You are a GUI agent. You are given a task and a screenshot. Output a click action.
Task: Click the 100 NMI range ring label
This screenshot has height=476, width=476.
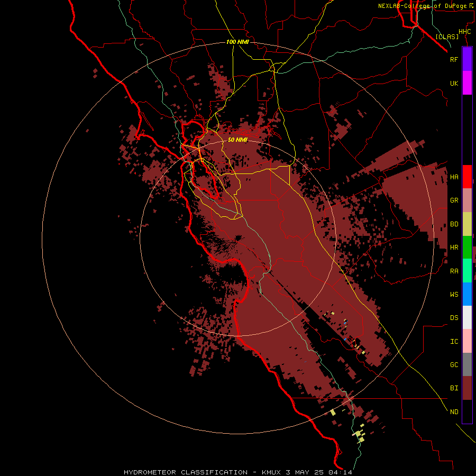coord(237,42)
